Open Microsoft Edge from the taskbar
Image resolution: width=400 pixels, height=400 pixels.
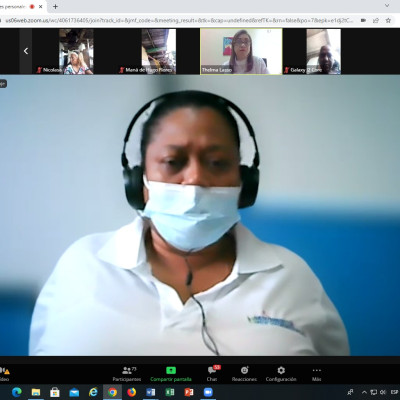[16, 392]
